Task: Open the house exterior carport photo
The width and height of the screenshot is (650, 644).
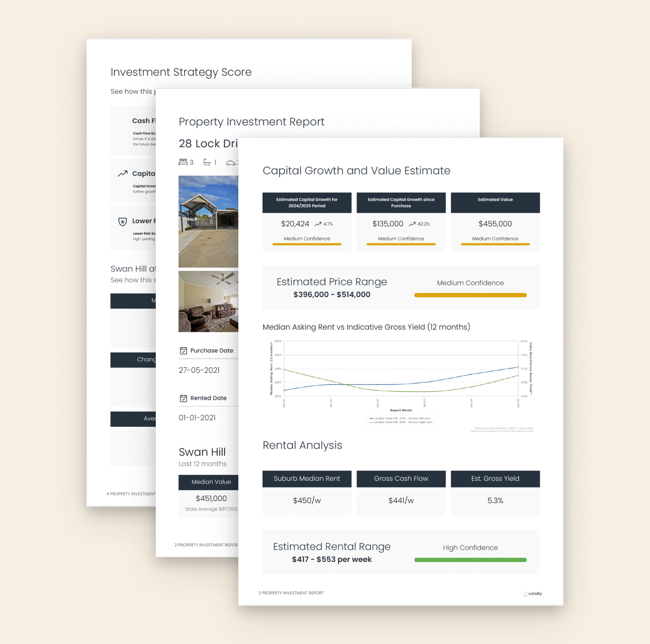Action: (208, 221)
